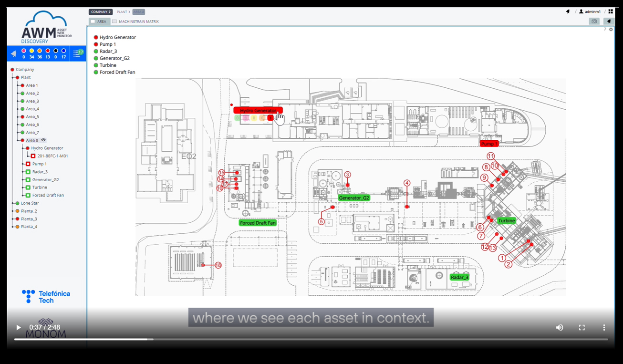This screenshot has width=623, height=364.
Task: Switch to the MACHINETRAIN MATRIX tab
Action: click(135, 21)
